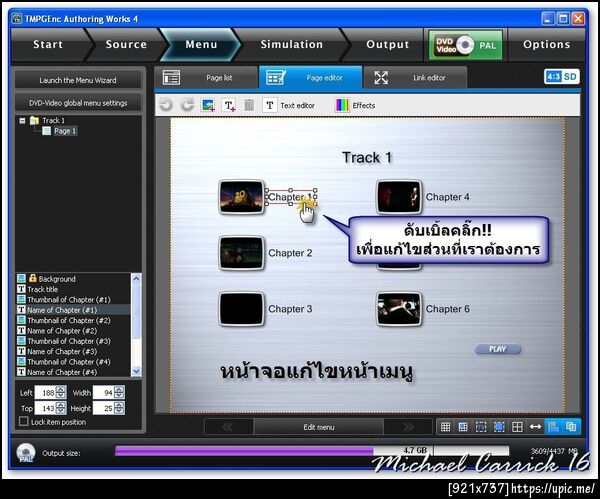Click the Width input field
This screenshot has width=600, height=499.
coord(103,393)
